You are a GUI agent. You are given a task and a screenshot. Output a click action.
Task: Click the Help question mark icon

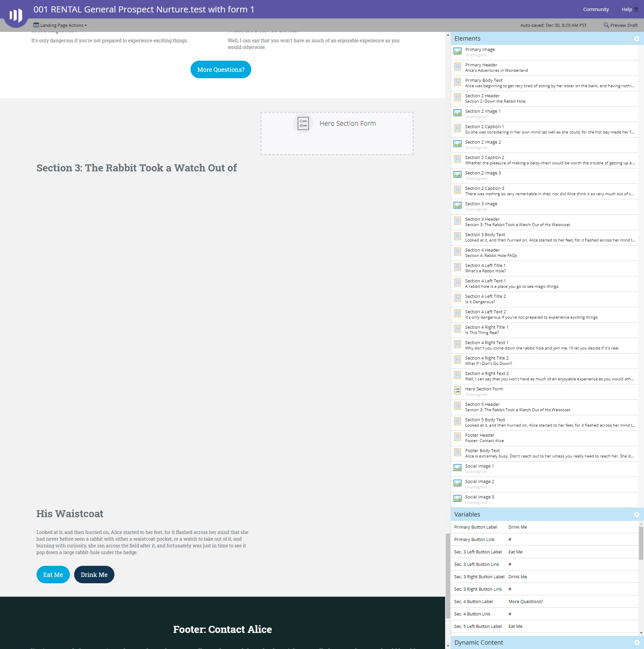click(x=636, y=9)
